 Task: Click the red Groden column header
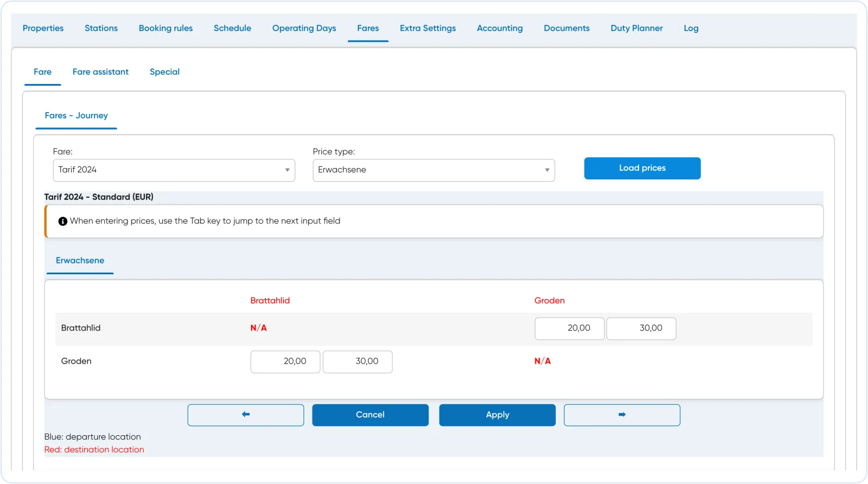(x=550, y=301)
